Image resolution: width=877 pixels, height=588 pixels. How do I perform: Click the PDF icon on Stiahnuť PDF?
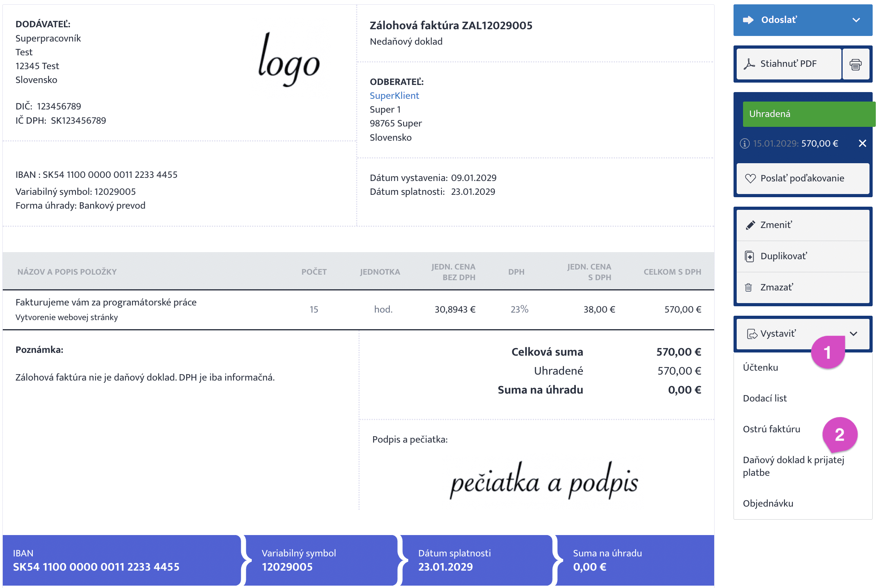(749, 64)
